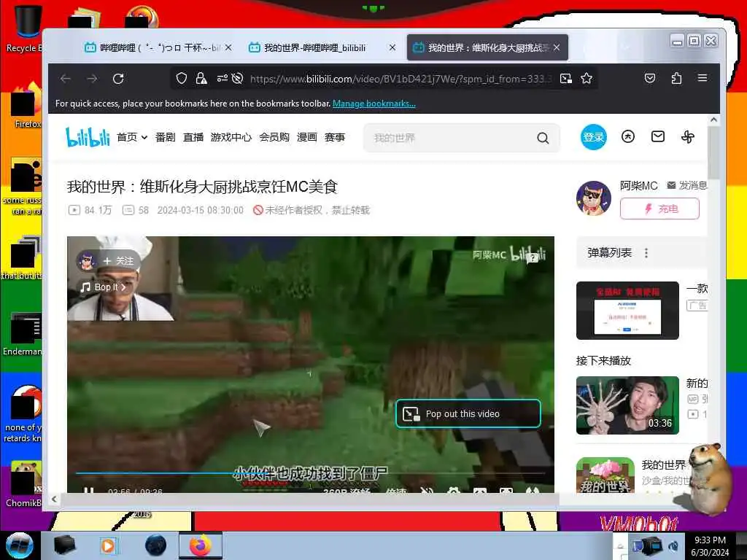Screen dimensions: 747x560
Task: Click the bilibili logo
Action: point(88,137)
